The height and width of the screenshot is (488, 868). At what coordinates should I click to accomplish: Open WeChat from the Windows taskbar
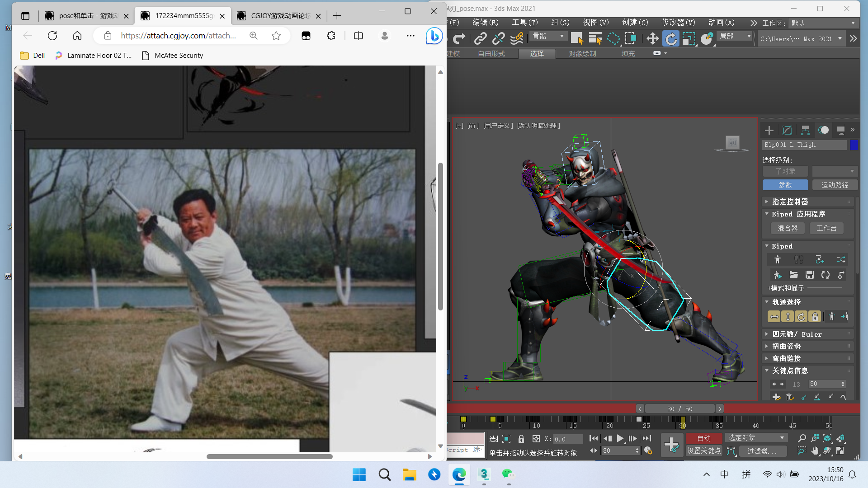[x=508, y=474]
